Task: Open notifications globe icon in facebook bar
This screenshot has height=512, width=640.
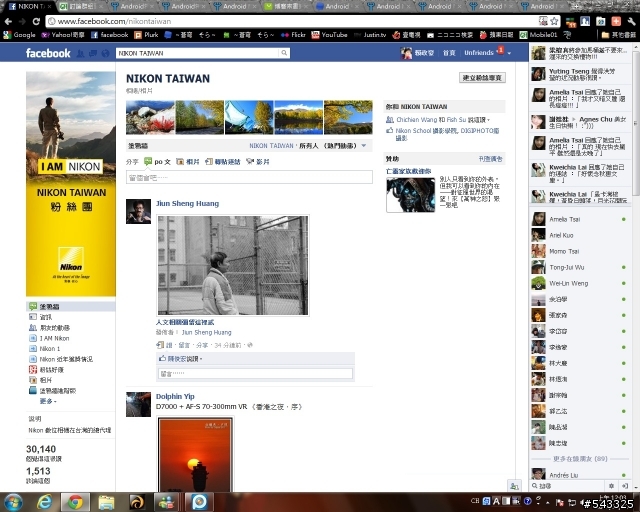Action: pos(105,53)
